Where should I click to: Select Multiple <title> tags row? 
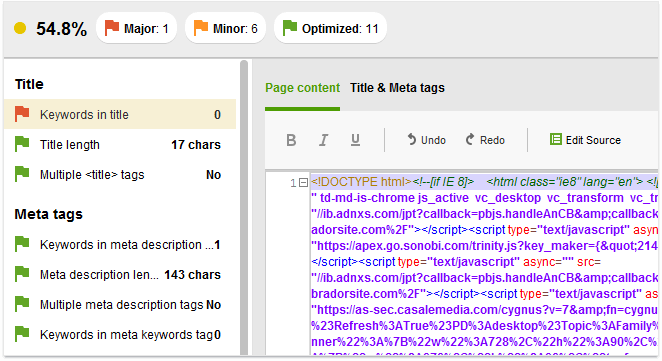pos(120,174)
